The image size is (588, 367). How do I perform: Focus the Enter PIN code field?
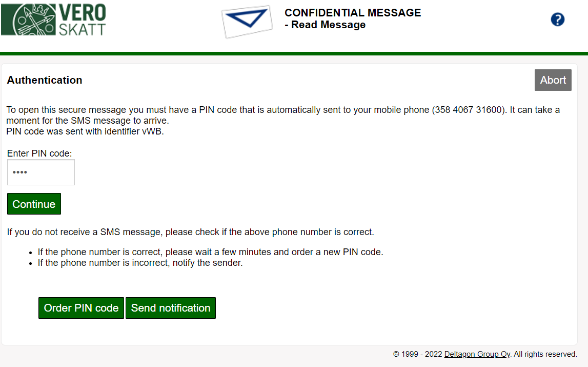(x=41, y=172)
